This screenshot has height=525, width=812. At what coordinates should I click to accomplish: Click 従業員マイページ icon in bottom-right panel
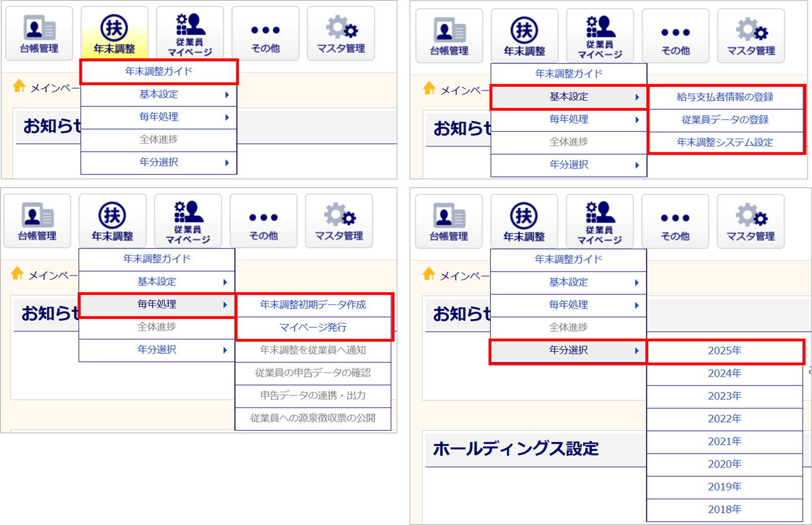pyautogui.click(x=599, y=221)
